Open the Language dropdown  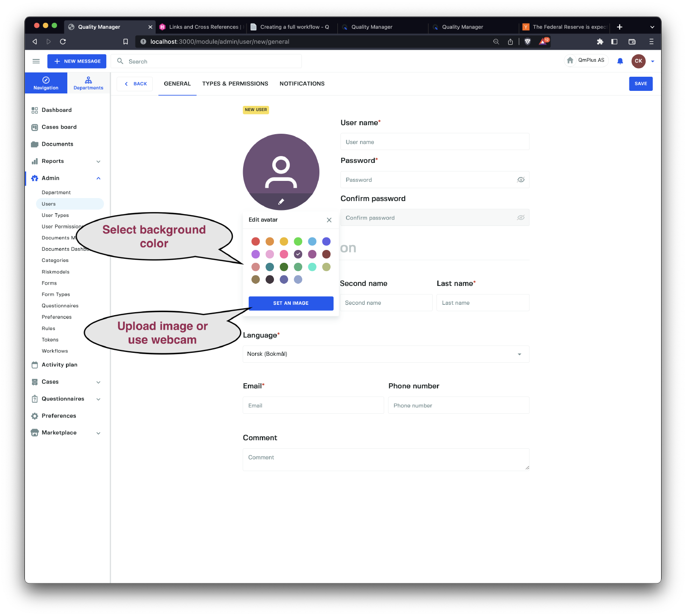click(x=519, y=354)
